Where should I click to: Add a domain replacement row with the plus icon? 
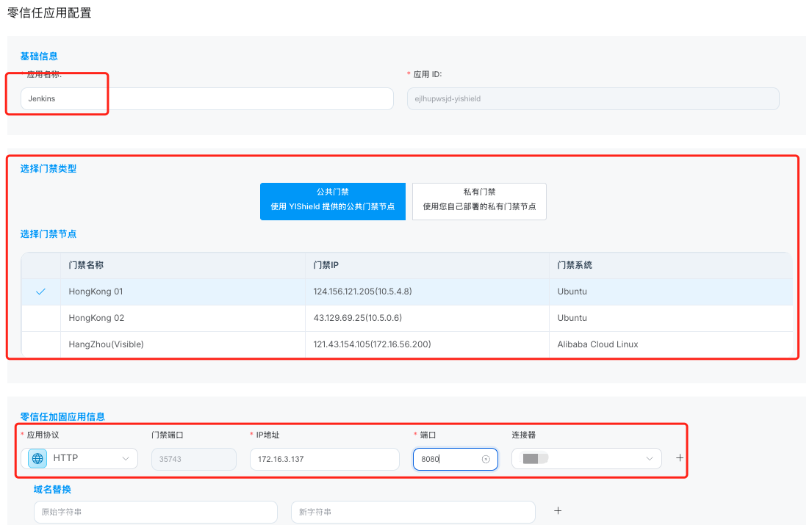tap(558, 510)
